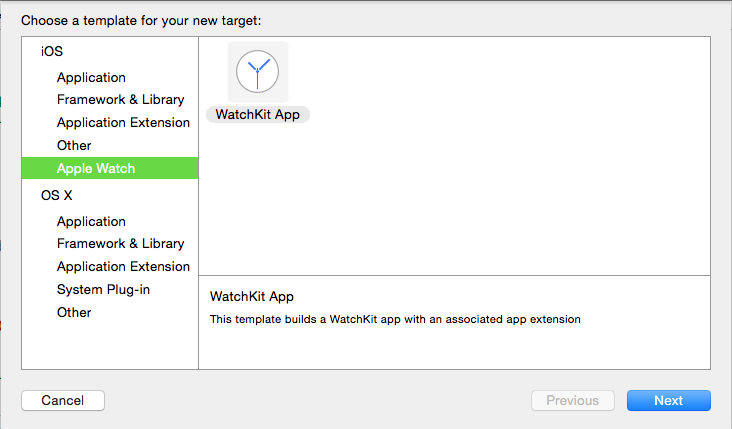Select the iOS section header

52,51
